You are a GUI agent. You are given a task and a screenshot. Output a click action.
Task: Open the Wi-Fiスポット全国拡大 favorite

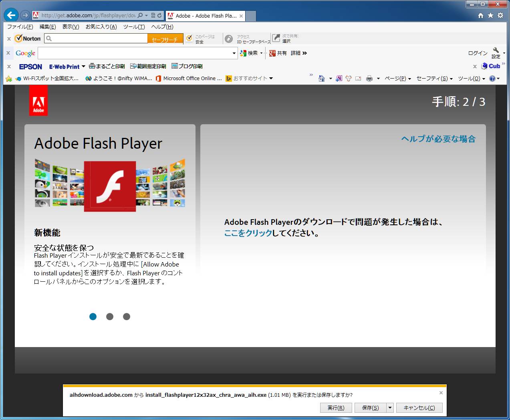point(47,79)
